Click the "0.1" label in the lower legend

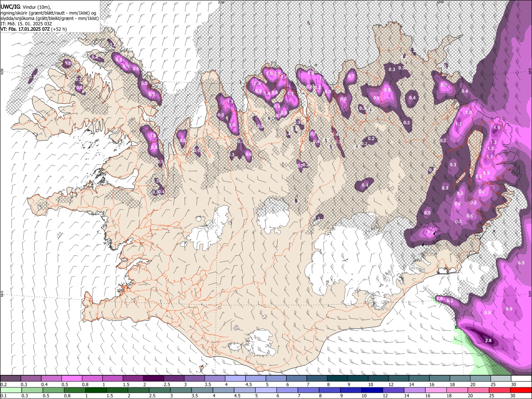3,396
